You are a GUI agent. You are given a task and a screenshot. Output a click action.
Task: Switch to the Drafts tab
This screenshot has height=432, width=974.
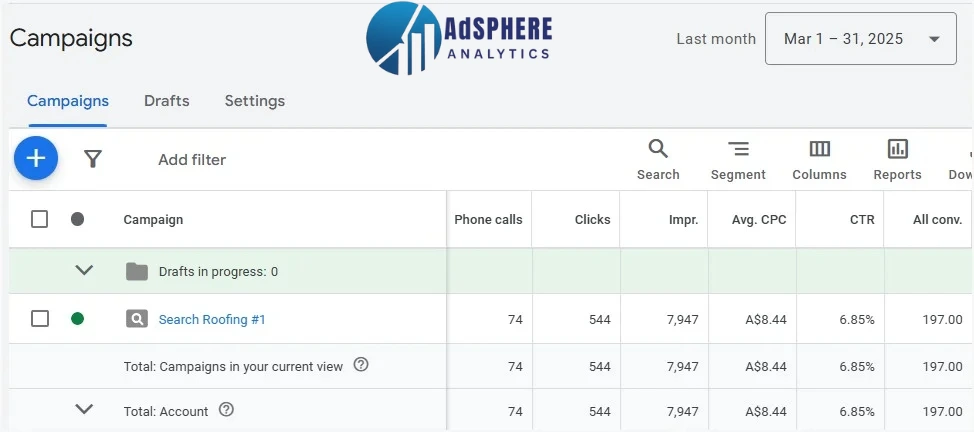click(166, 101)
